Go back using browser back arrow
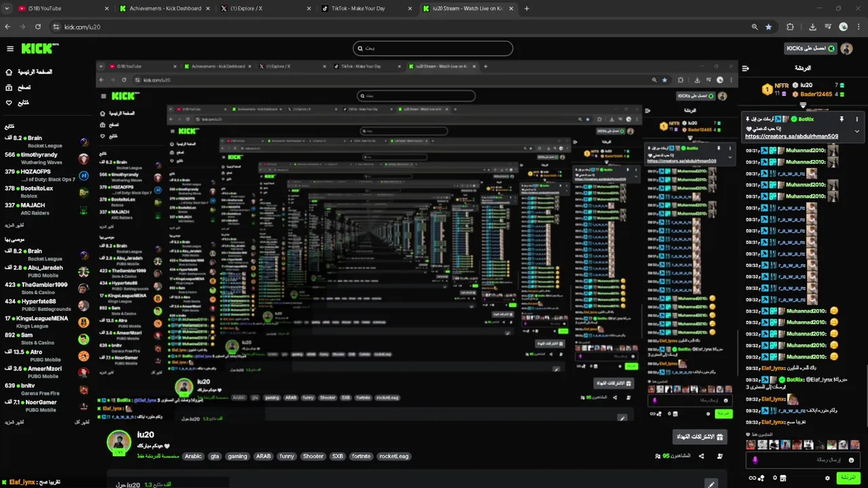 (x=7, y=27)
